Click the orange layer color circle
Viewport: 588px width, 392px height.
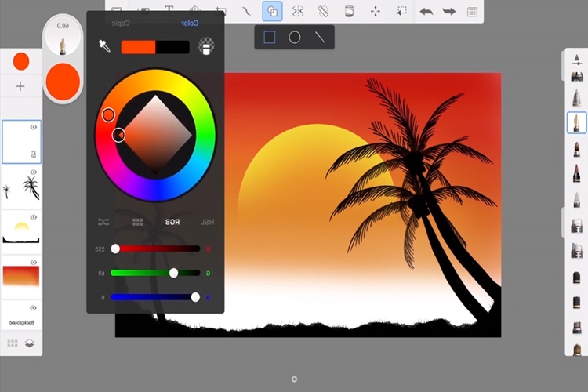pyautogui.click(x=21, y=61)
